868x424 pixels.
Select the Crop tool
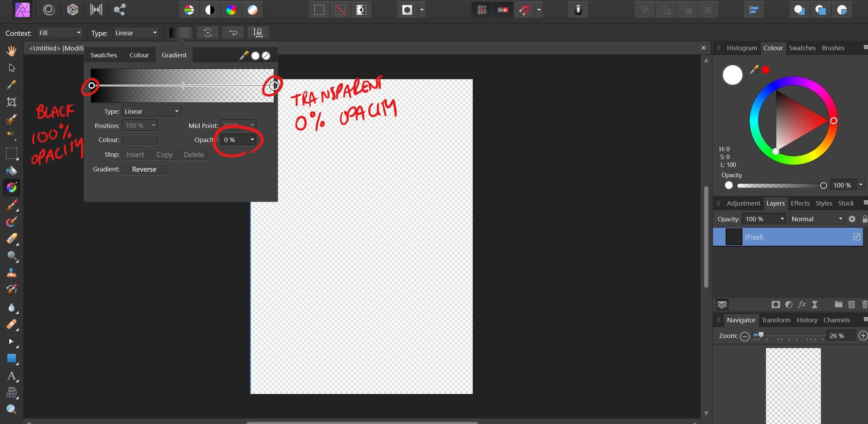pyautogui.click(x=12, y=102)
